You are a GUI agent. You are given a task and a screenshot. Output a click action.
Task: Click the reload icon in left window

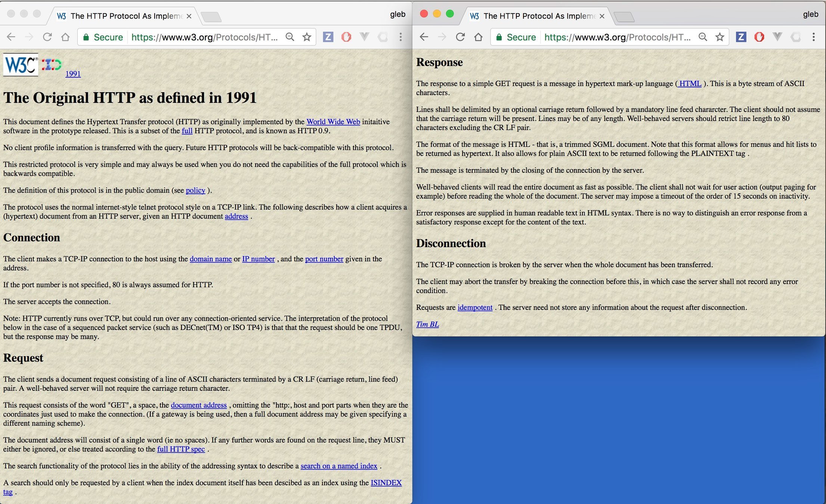coord(47,37)
